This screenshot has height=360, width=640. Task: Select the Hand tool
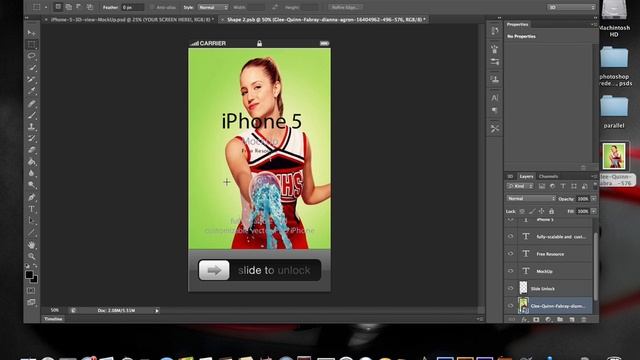[x=31, y=245]
